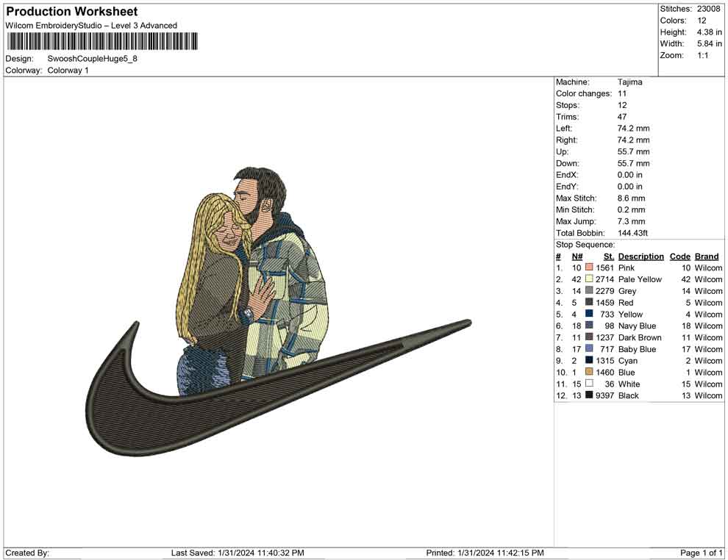Click the EndX value 0.00 in
The height and width of the screenshot is (560, 728).
[630, 175]
